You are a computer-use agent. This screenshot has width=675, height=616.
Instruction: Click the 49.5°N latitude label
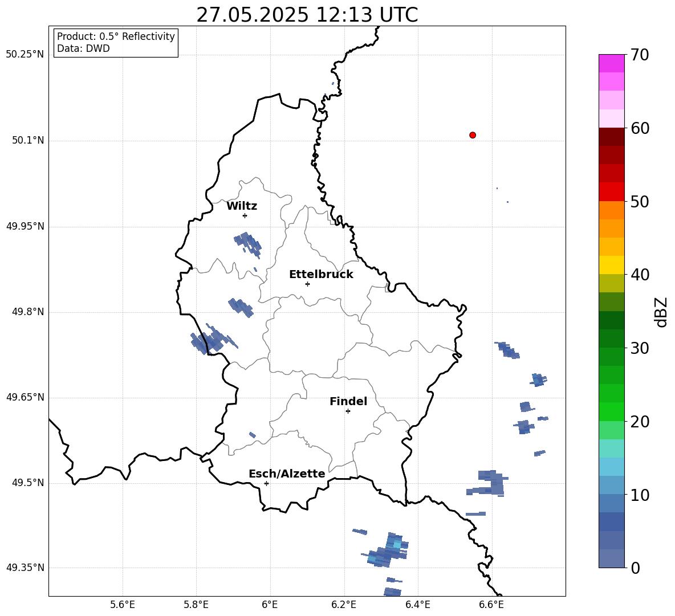(29, 483)
